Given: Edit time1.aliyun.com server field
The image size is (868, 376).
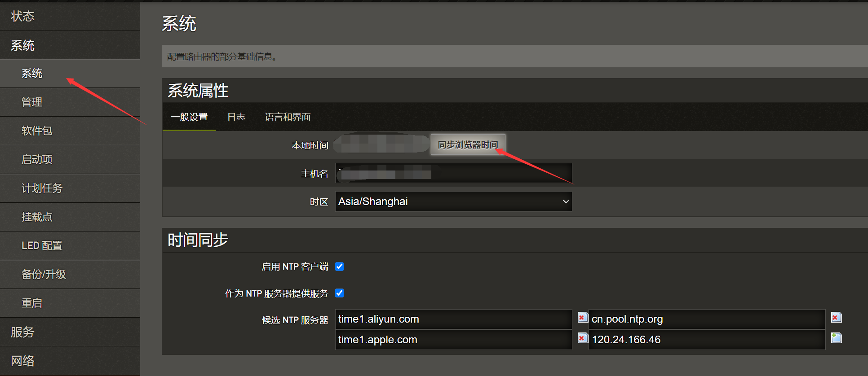Looking at the screenshot, I should coord(453,319).
